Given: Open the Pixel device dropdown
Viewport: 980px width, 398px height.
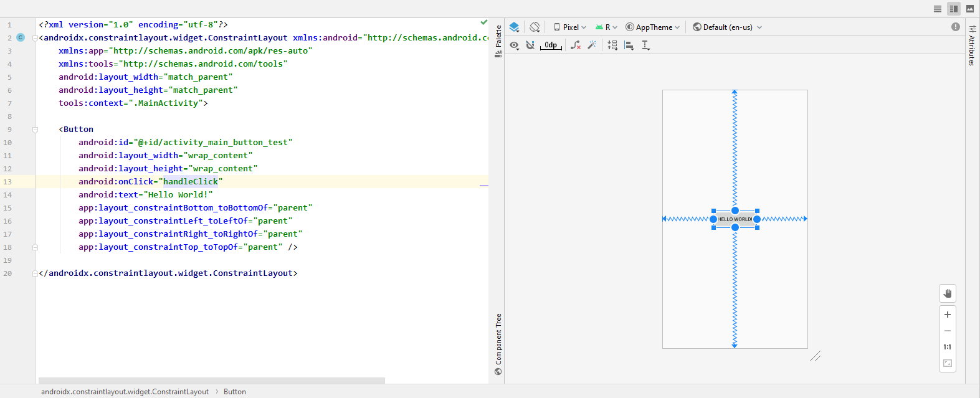Looking at the screenshot, I should 570,27.
